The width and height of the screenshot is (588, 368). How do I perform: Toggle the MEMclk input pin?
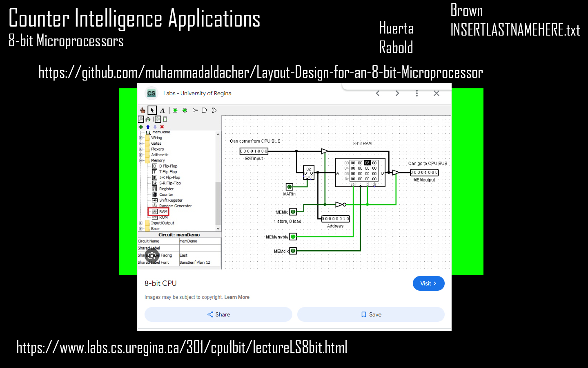pyautogui.click(x=293, y=251)
